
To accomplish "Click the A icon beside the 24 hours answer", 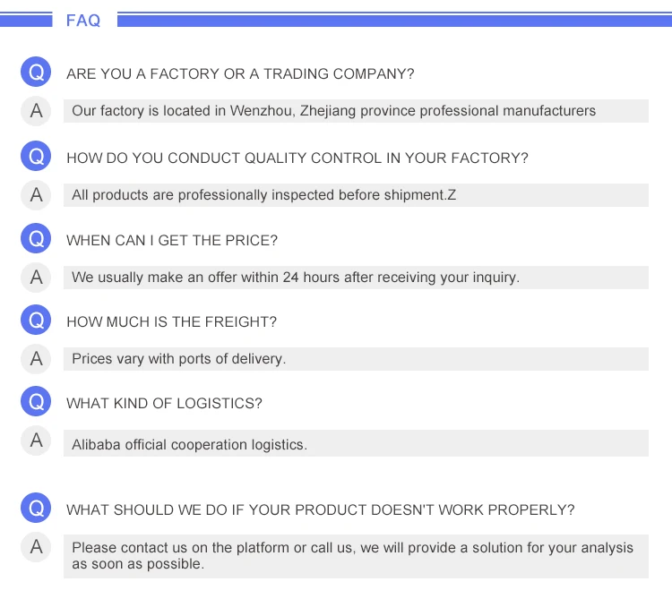I will pos(36,277).
